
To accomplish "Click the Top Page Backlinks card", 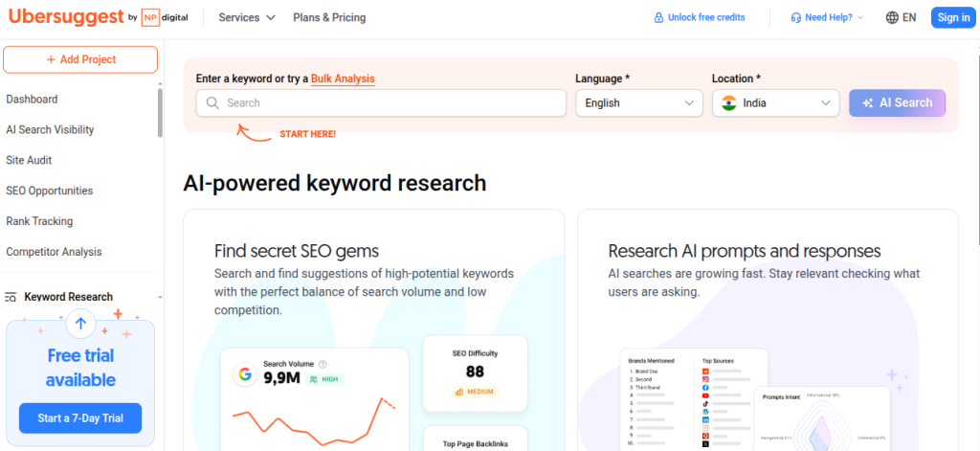I will [x=475, y=439].
